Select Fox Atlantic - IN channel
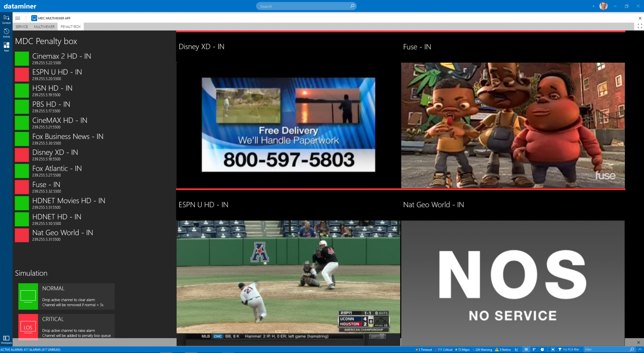Screen dimensions: 644x353 coord(57,171)
